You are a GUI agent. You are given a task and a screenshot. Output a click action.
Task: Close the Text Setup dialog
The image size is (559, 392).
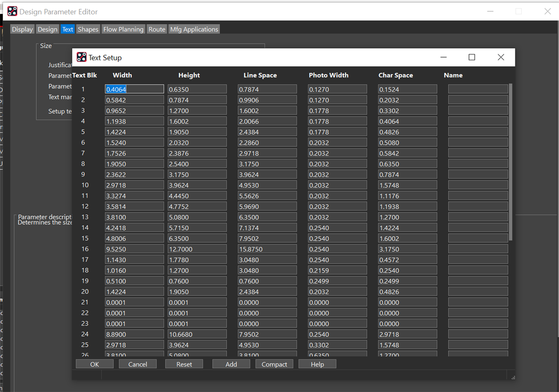501,57
